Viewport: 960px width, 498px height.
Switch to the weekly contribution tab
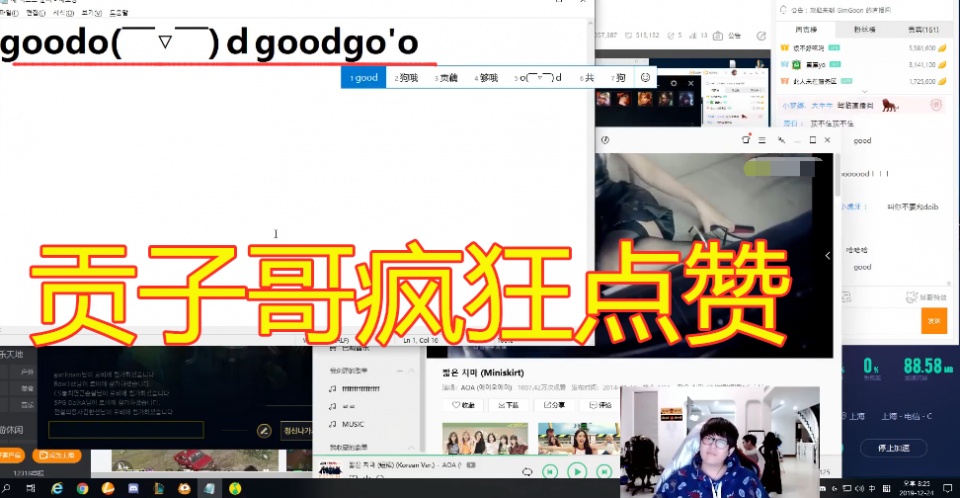[806, 29]
